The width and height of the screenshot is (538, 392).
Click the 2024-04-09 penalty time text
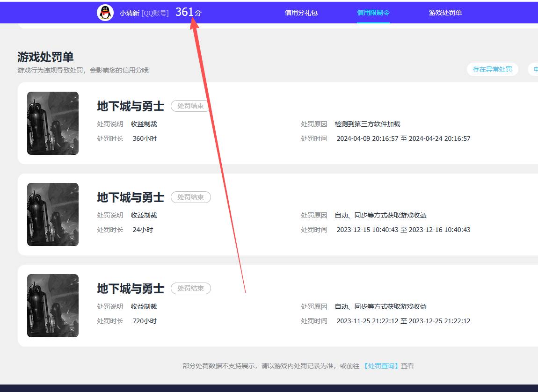click(404, 138)
